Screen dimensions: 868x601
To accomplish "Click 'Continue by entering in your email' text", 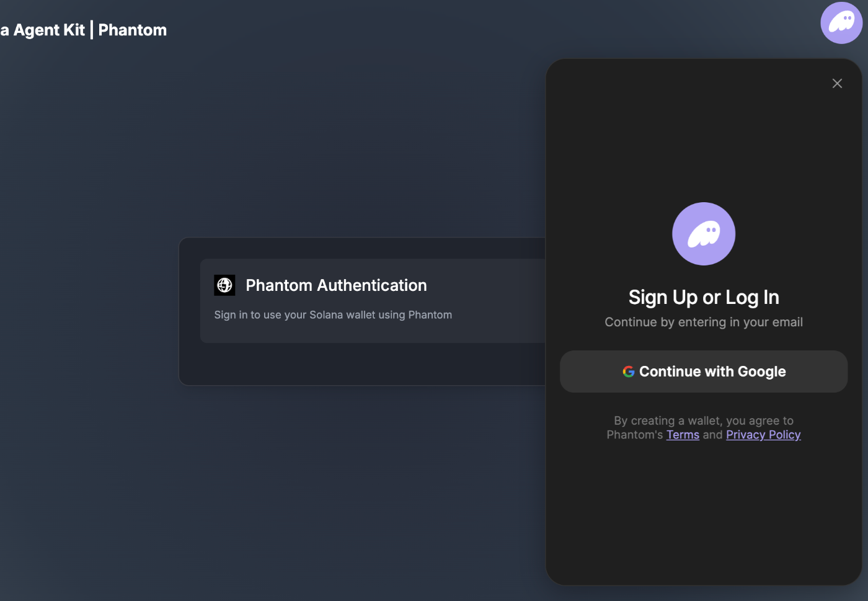I will pyautogui.click(x=704, y=322).
